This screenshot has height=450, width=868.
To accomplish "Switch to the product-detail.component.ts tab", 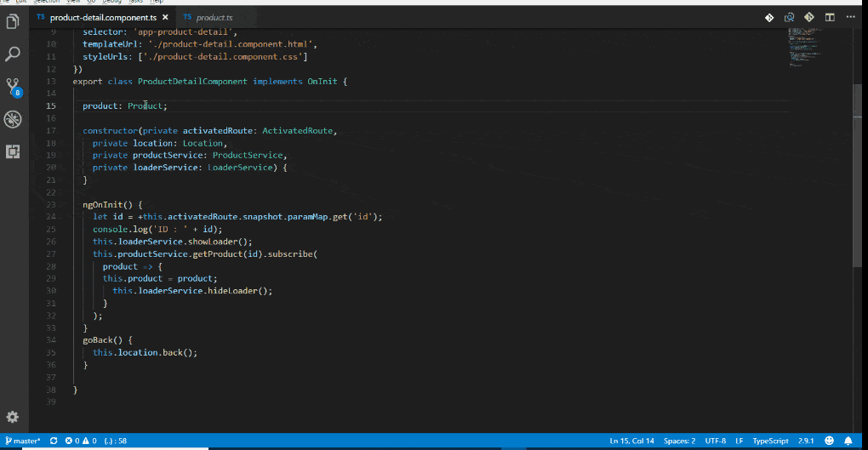I will pyautogui.click(x=103, y=18).
